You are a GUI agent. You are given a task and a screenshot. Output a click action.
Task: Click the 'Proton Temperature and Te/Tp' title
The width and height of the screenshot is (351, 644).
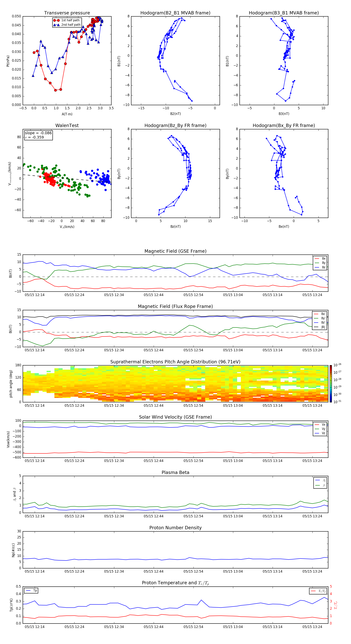[175, 583]
